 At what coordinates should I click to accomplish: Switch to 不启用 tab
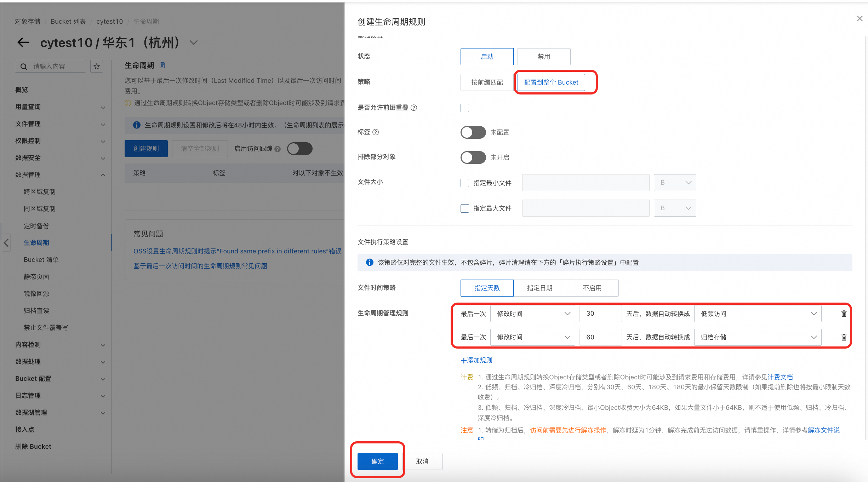[x=592, y=288]
